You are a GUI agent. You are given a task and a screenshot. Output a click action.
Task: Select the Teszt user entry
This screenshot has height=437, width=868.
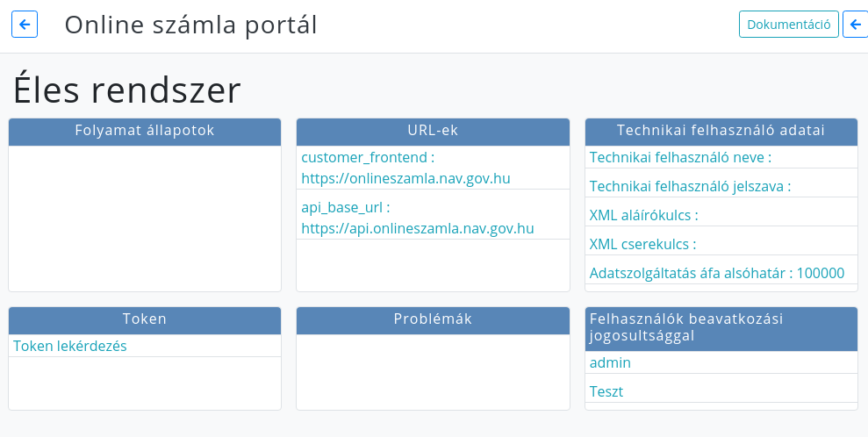[721, 391]
